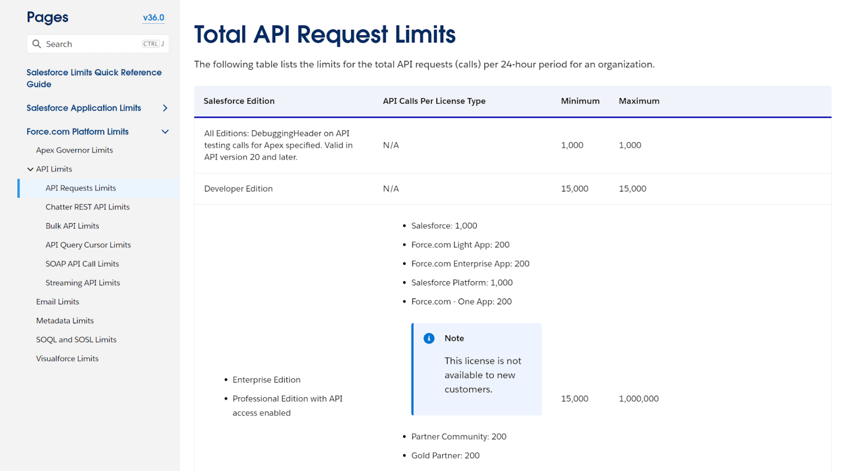Viewport: 868px width, 471px height.
Task: Open Streaming API Limits page
Action: click(x=82, y=283)
